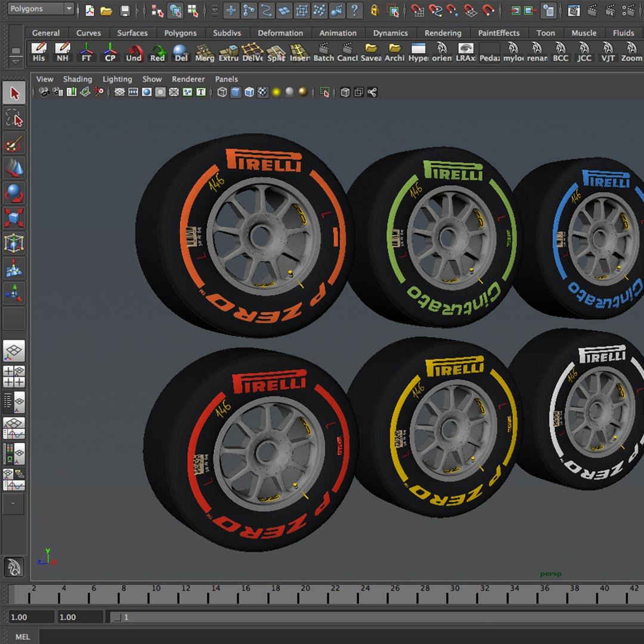
Task: Open shelf options arrow below shelf tab icon
Action: (x=16, y=62)
